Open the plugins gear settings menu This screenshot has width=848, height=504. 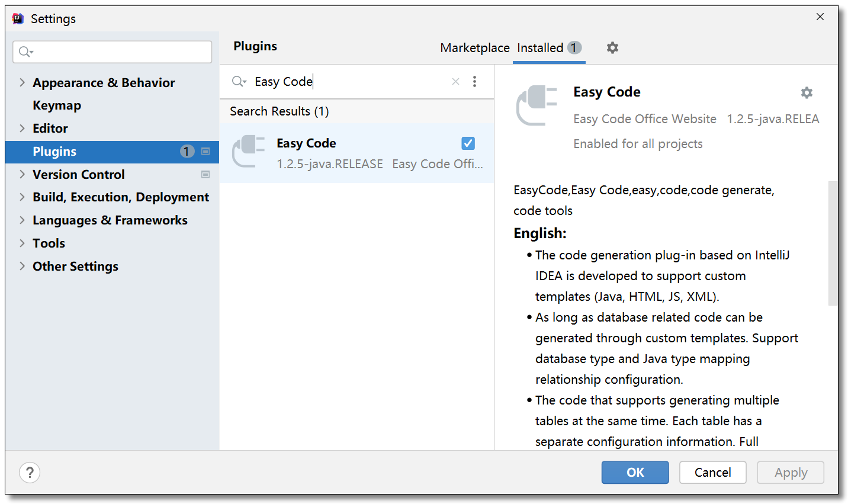point(612,47)
